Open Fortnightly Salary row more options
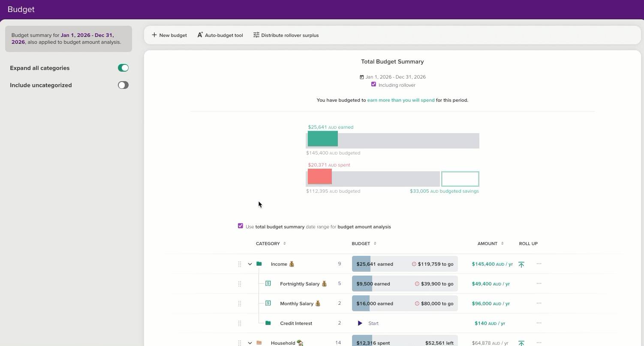The image size is (644, 346). [539, 283]
